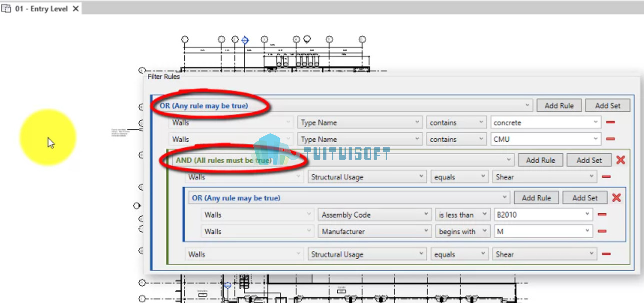Open the Assembly Code parameter dropdown
The width and height of the screenshot is (644, 303).
(x=374, y=215)
